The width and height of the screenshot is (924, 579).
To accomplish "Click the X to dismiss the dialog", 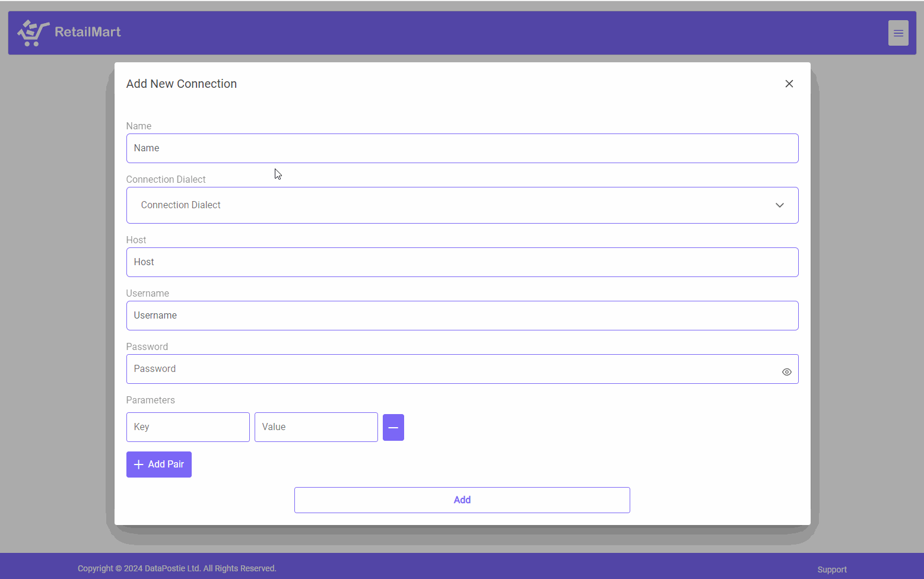I will tap(789, 84).
